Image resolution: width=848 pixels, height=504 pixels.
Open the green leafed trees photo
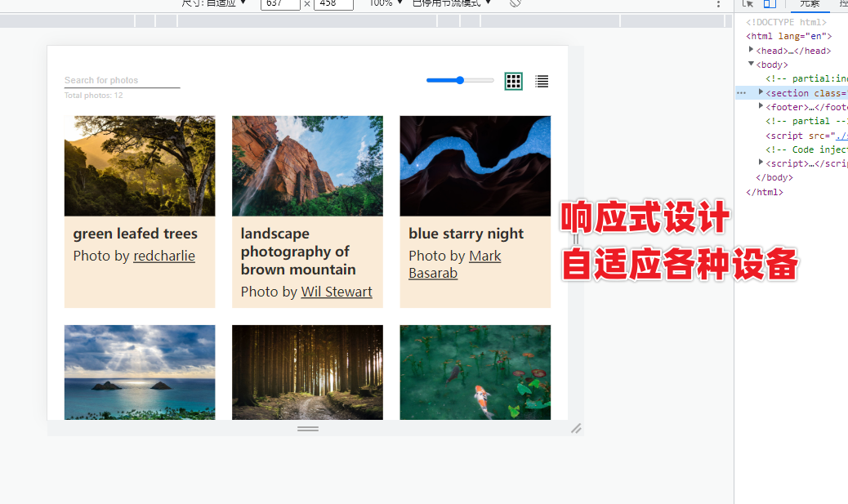(x=140, y=166)
